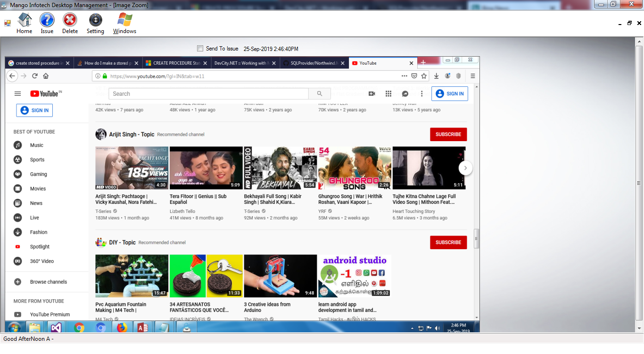The width and height of the screenshot is (644, 354).
Task: Open browser downloads arrow icon
Action: pyautogui.click(x=437, y=76)
